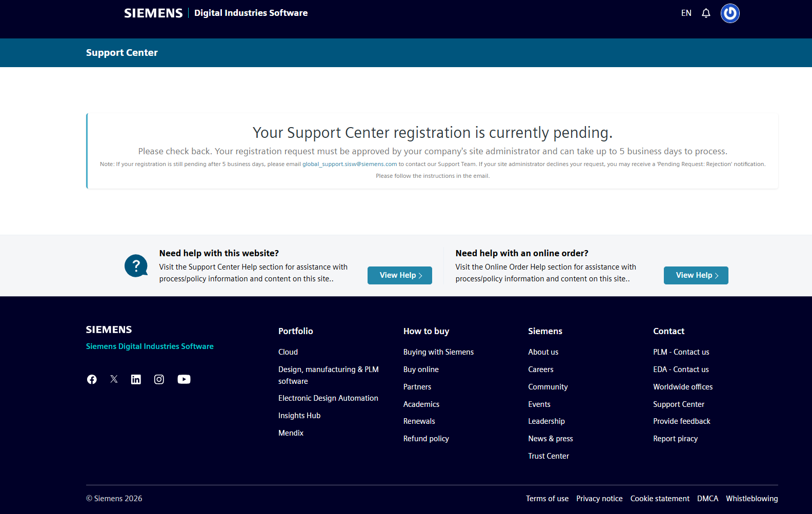Open Electronic Design Automation link

tap(328, 398)
